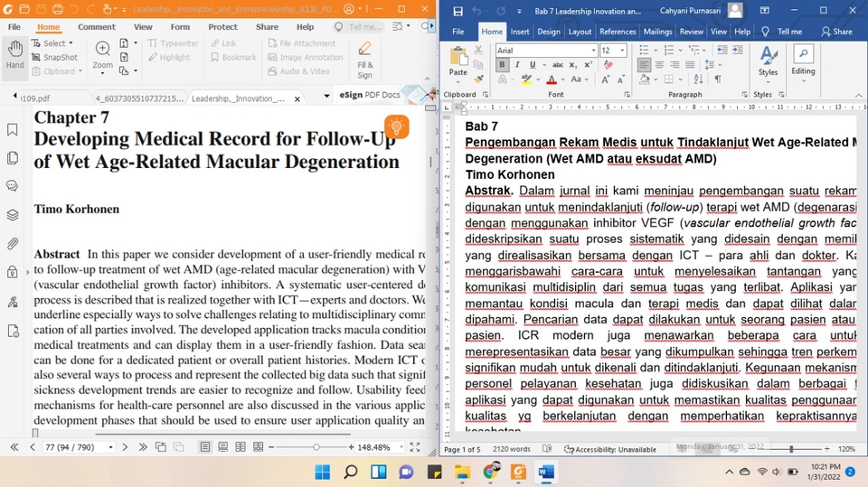Click the red font color button in Word
Viewport: 868px width, 487px height.
pyautogui.click(x=552, y=80)
